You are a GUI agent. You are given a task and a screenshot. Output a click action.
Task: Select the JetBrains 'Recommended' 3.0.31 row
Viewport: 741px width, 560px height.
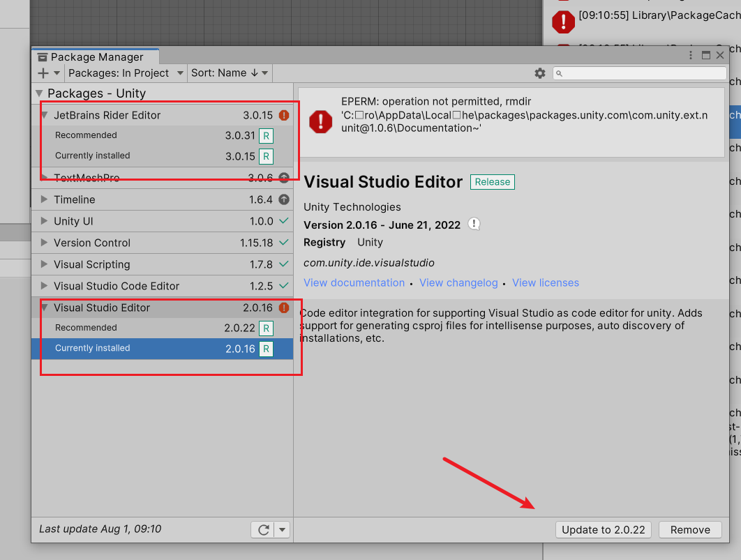162,136
